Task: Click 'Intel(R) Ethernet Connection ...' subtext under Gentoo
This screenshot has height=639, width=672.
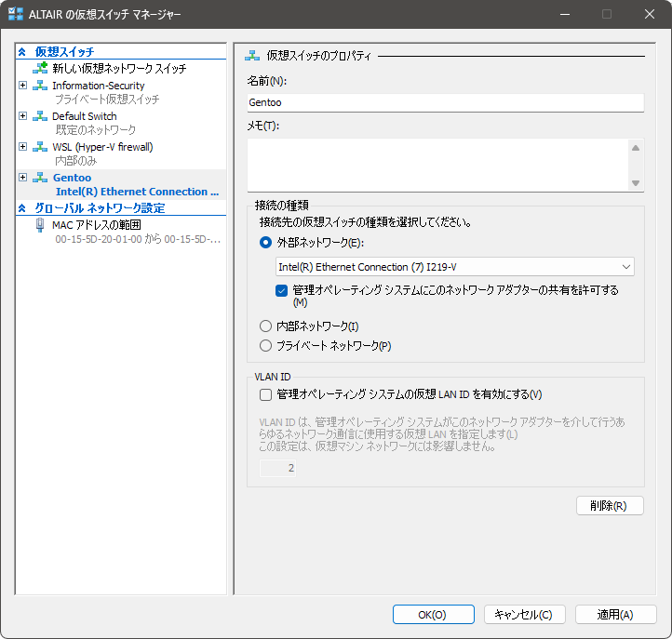Action: [x=137, y=192]
